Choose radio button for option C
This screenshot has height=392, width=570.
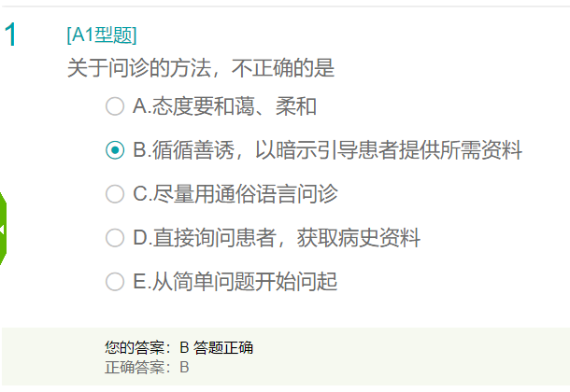[115, 194]
